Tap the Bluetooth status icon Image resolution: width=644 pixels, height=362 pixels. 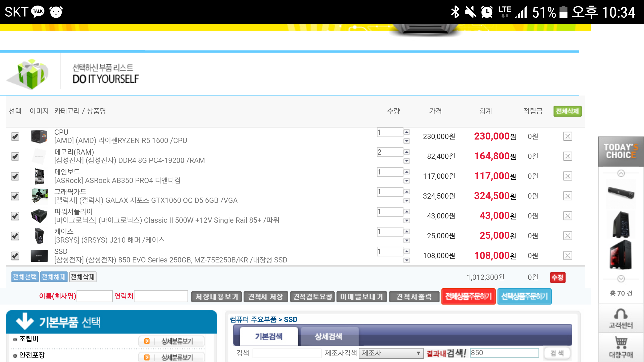[x=455, y=12]
